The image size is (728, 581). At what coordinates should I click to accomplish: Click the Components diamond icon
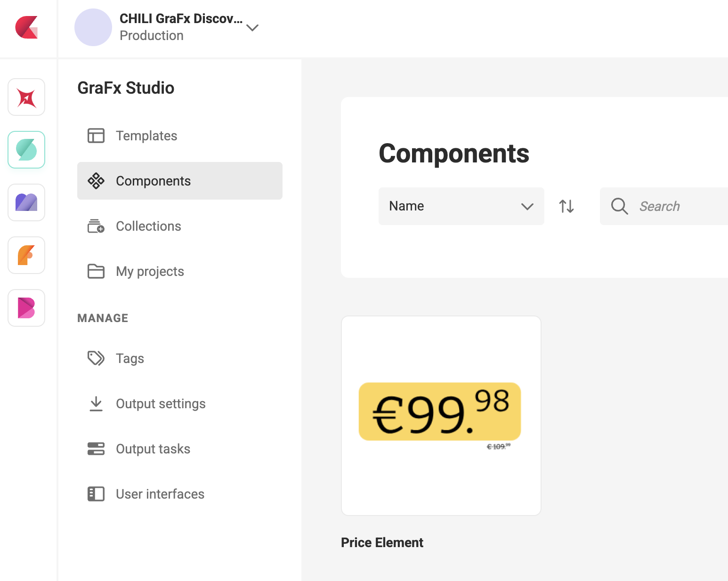click(96, 180)
